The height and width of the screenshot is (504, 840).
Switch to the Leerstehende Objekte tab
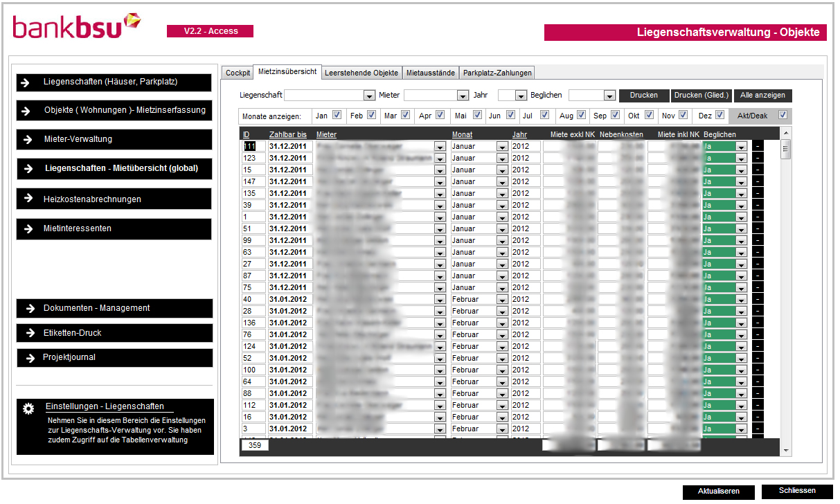(361, 73)
